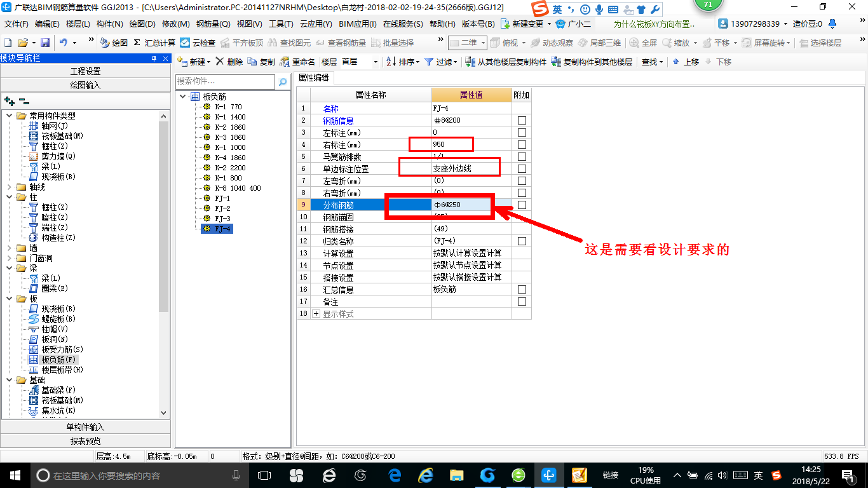The width and height of the screenshot is (868, 488).
Task: Click the collapse-all minus icon in navigation panel
Action: pos(24,101)
